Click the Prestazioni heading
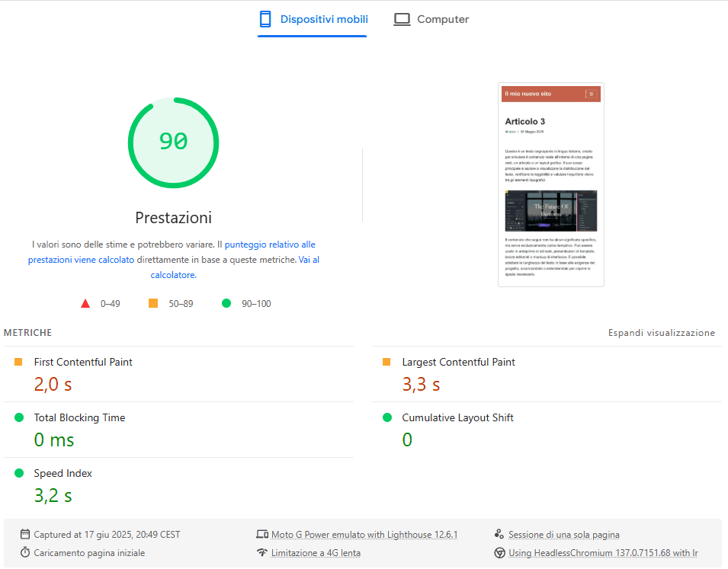Viewport: 728px width, 569px height. [174, 218]
